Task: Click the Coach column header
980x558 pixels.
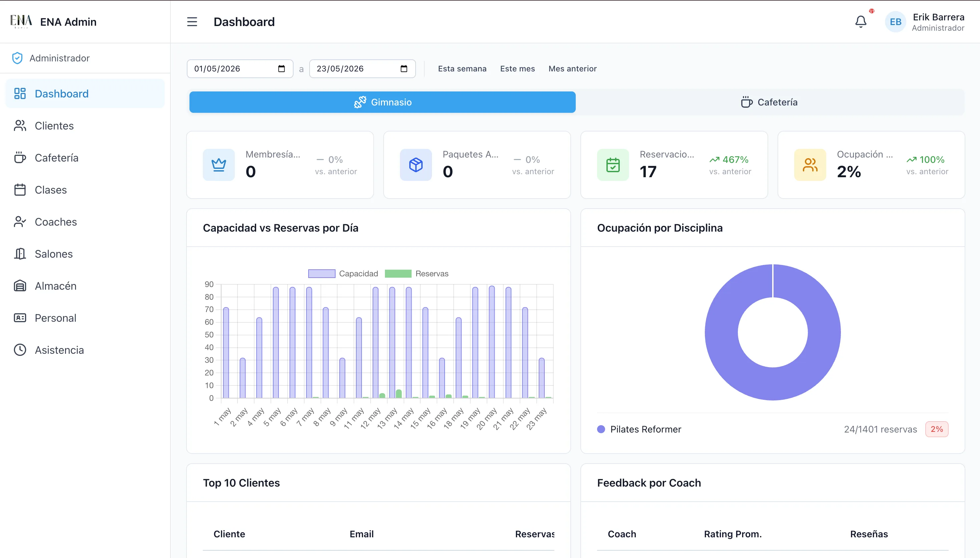Action: click(x=622, y=534)
